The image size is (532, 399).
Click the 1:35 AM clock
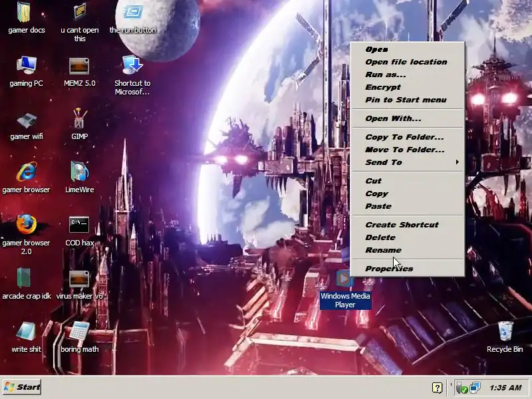pyautogui.click(x=505, y=388)
